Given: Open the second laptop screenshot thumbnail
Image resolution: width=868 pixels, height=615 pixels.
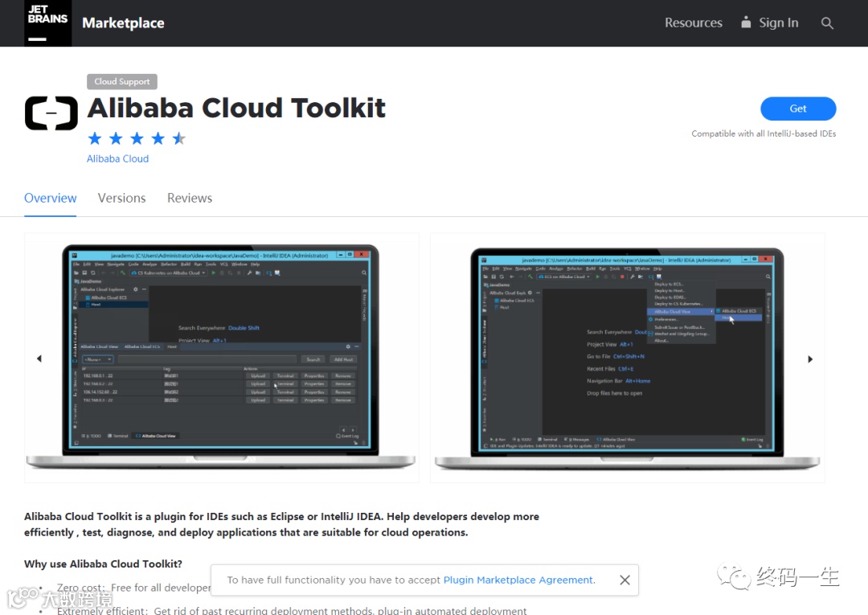Looking at the screenshot, I should [x=627, y=358].
